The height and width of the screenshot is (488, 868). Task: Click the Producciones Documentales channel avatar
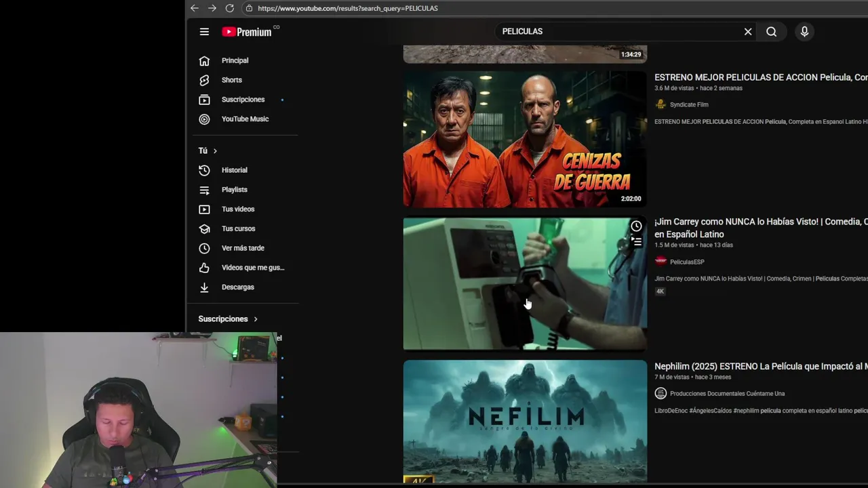tap(660, 393)
